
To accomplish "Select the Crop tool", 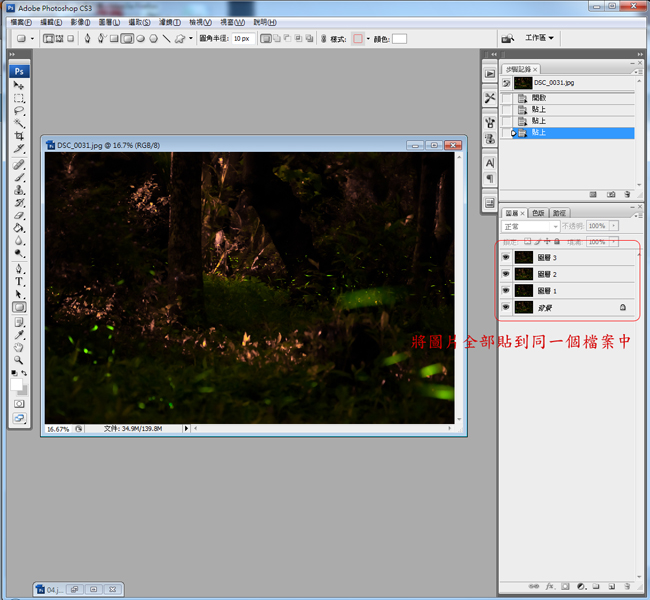I will click(x=19, y=136).
